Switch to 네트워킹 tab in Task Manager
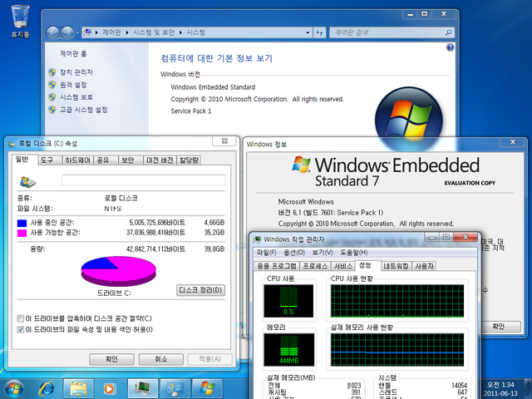This screenshot has height=399, width=532. tap(396, 266)
